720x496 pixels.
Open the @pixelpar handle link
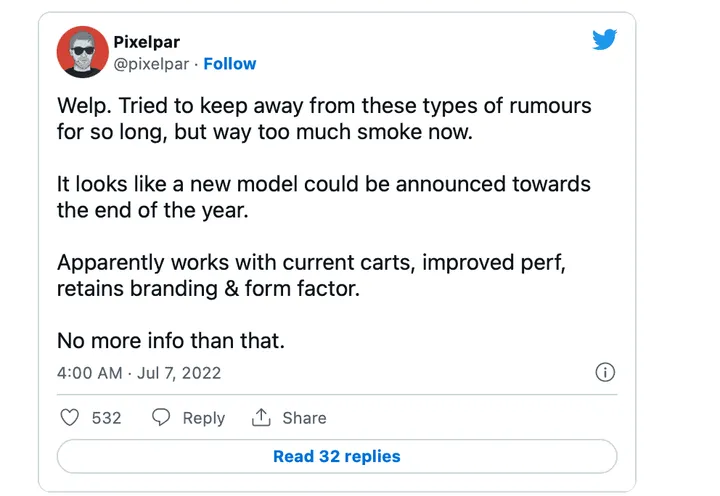(153, 63)
